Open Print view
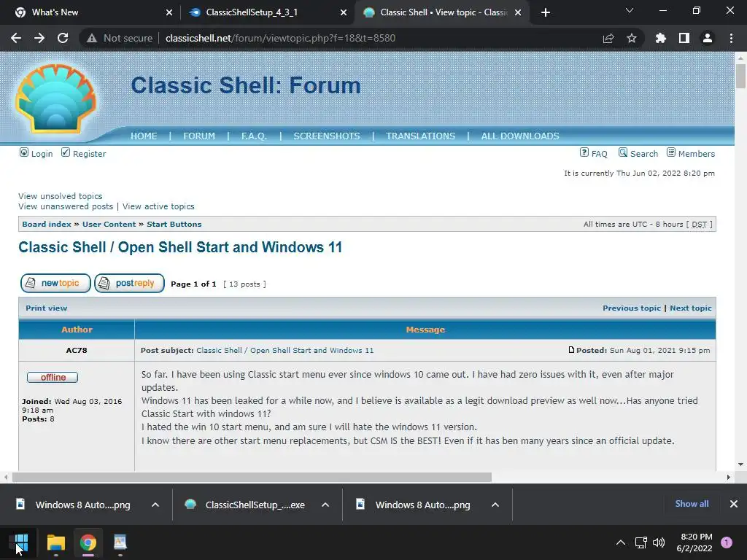747x560 pixels. pos(46,308)
